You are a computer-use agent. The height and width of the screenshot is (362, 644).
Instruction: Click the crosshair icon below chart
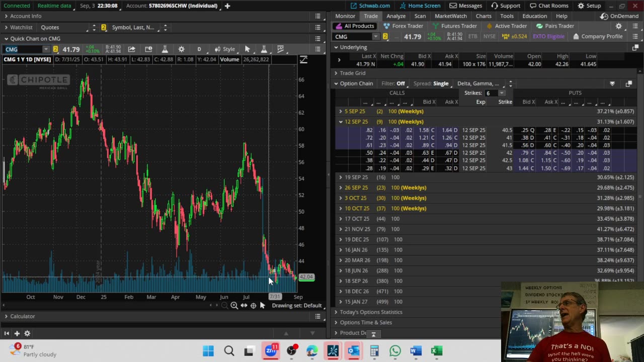pyautogui.click(x=253, y=306)
